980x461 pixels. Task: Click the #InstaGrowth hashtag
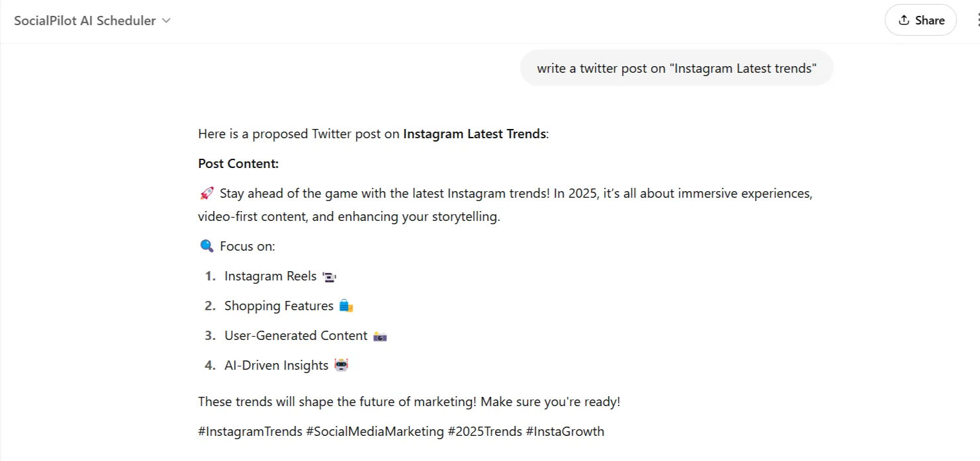[x=564, y=432]
